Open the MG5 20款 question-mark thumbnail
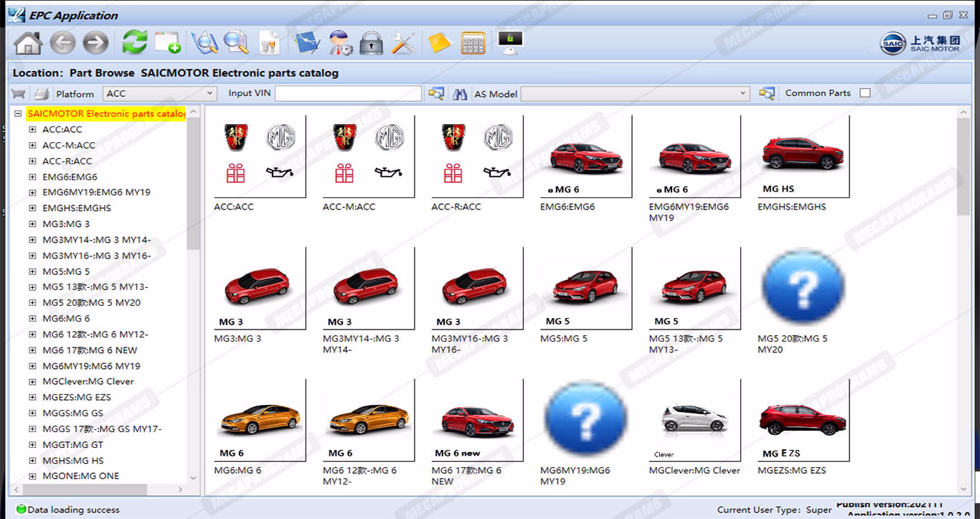The width and height of the screenshot is (980, 519). tap(804, 289)
